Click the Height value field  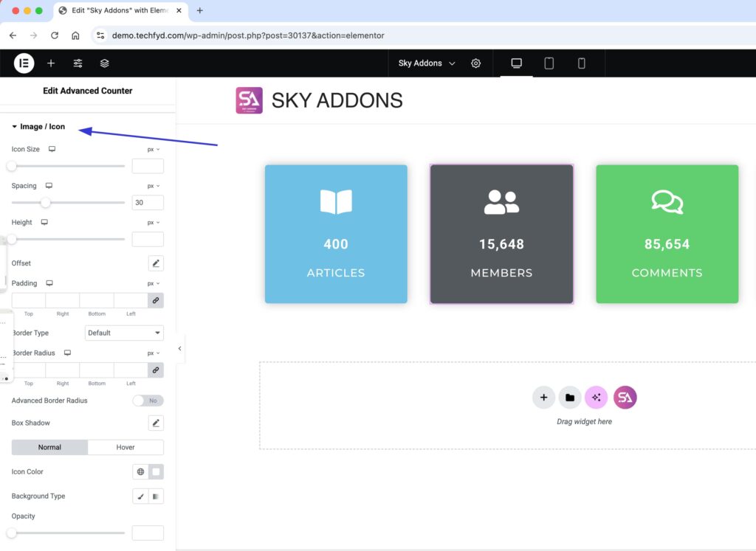(148, 240)
